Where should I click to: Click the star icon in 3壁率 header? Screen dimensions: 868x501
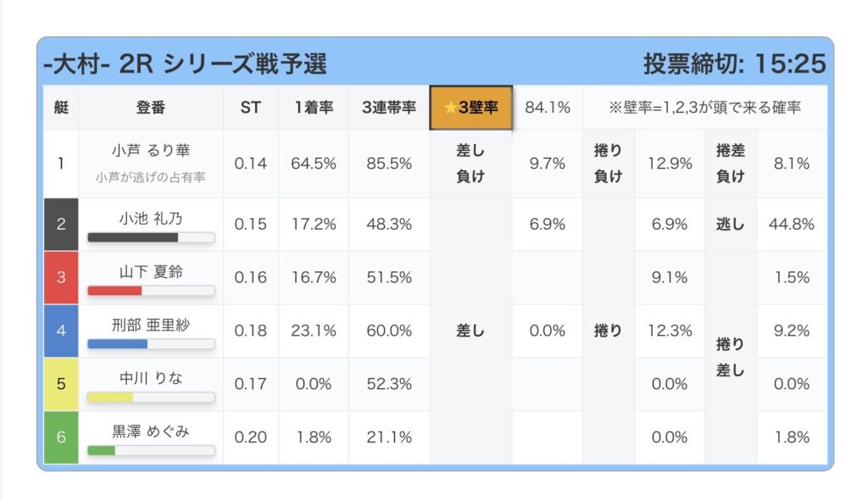point(450,108)
